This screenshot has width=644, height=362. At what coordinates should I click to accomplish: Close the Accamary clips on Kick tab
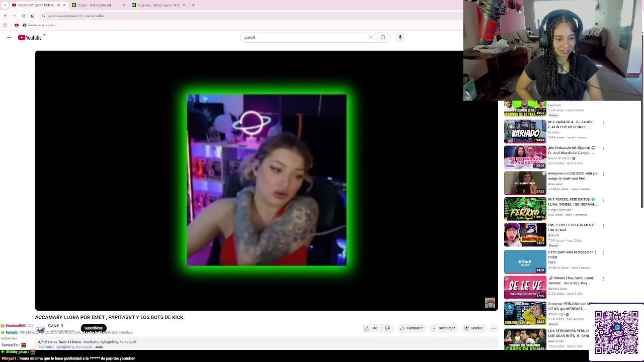184,5
